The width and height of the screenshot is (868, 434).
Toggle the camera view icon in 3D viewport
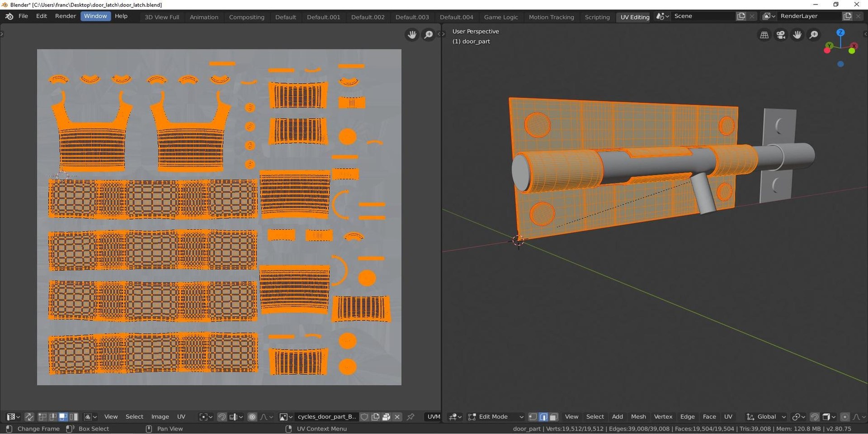tap(781, 35)
